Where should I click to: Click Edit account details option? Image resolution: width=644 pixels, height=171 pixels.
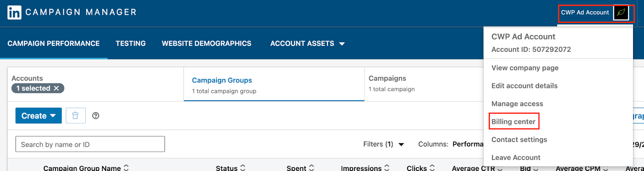click(x=524, y=86)
